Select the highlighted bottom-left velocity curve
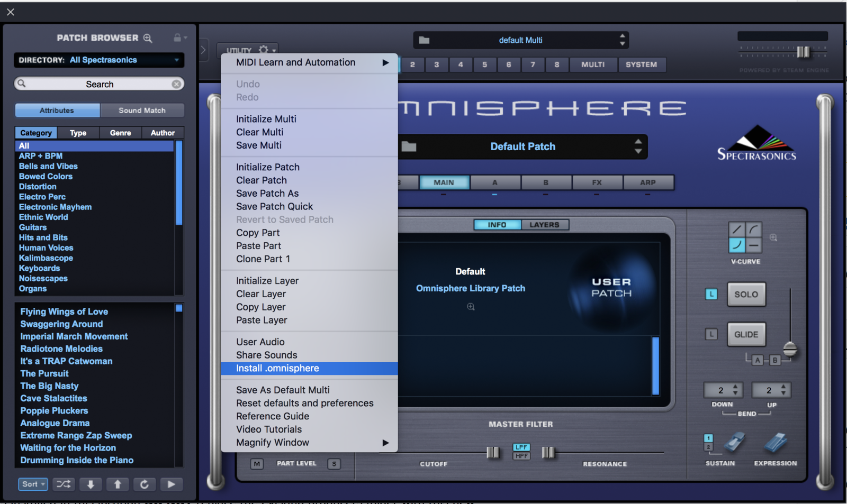Viewport: 847px width, 504px height. (x=736, y=245)
